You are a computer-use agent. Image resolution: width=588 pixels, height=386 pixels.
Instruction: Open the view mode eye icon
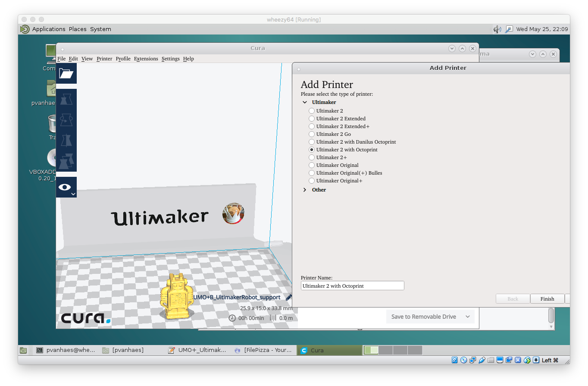tap(65, 187)
